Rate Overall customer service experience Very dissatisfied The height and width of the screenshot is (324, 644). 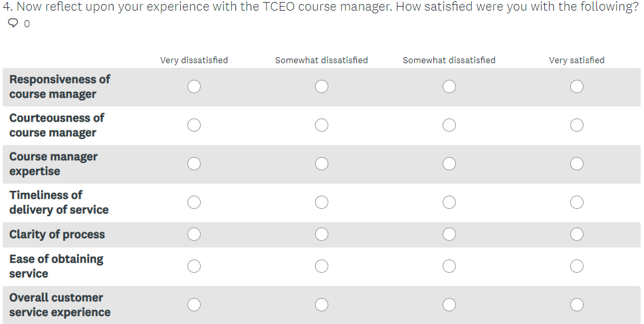(194, 305)
